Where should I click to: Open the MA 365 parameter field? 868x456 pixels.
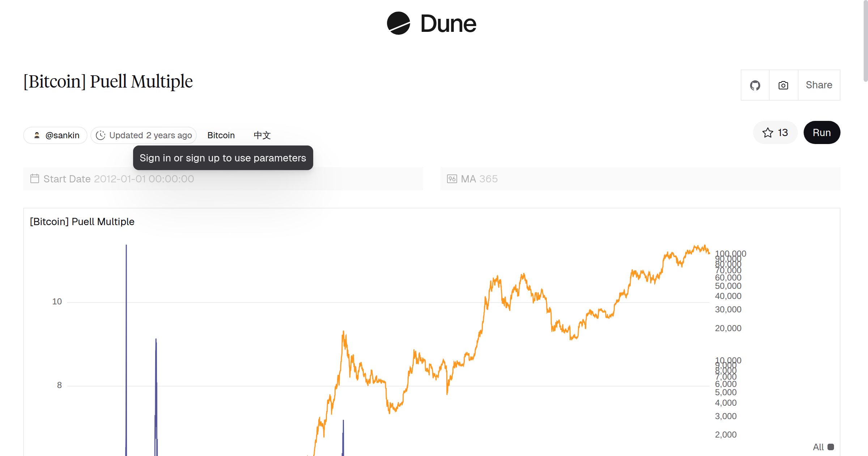coord(479,178)
